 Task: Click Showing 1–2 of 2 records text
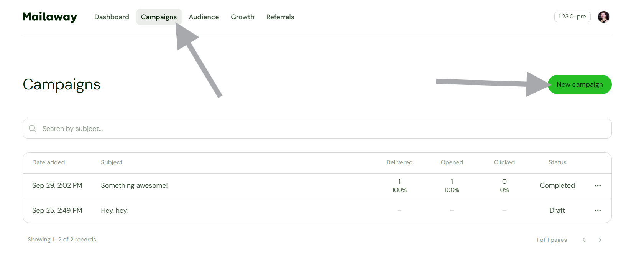coord(62,240)
